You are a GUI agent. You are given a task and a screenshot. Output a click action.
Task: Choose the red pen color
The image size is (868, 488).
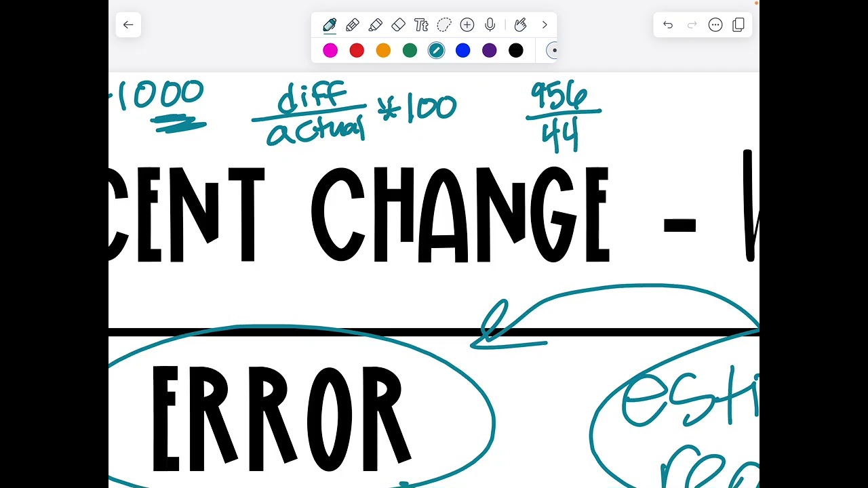[357, 50]
